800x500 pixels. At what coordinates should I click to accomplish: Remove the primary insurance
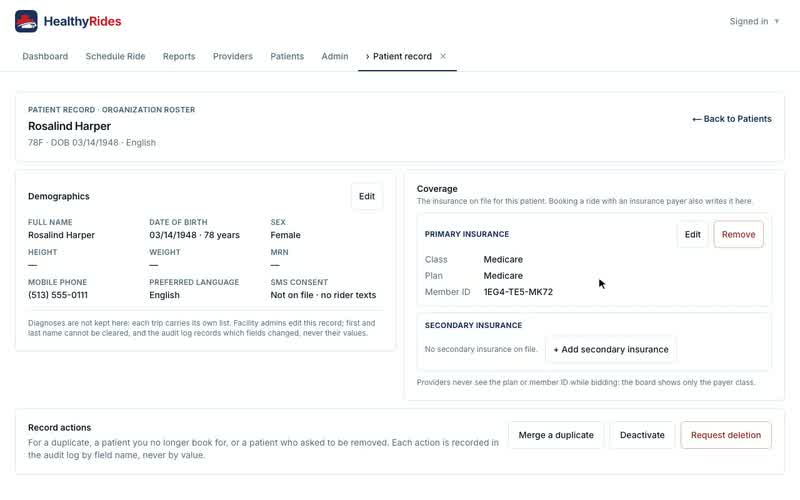[x=738, y=234]
